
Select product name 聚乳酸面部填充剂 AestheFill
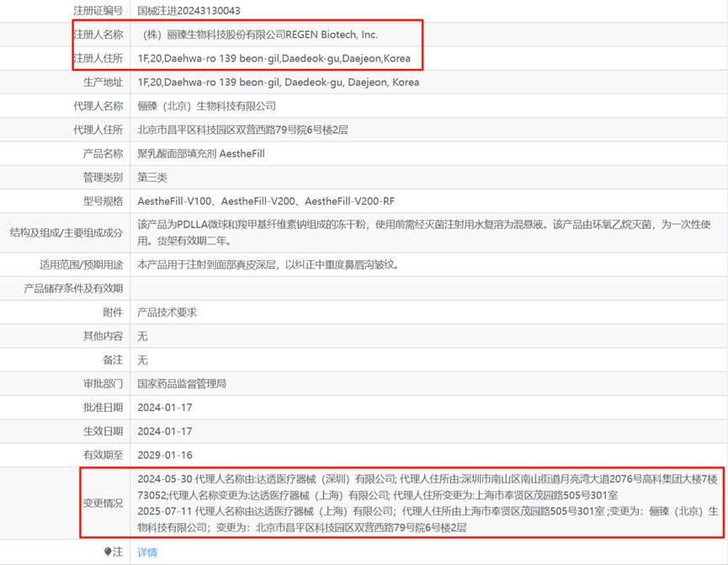coord(201,153)
